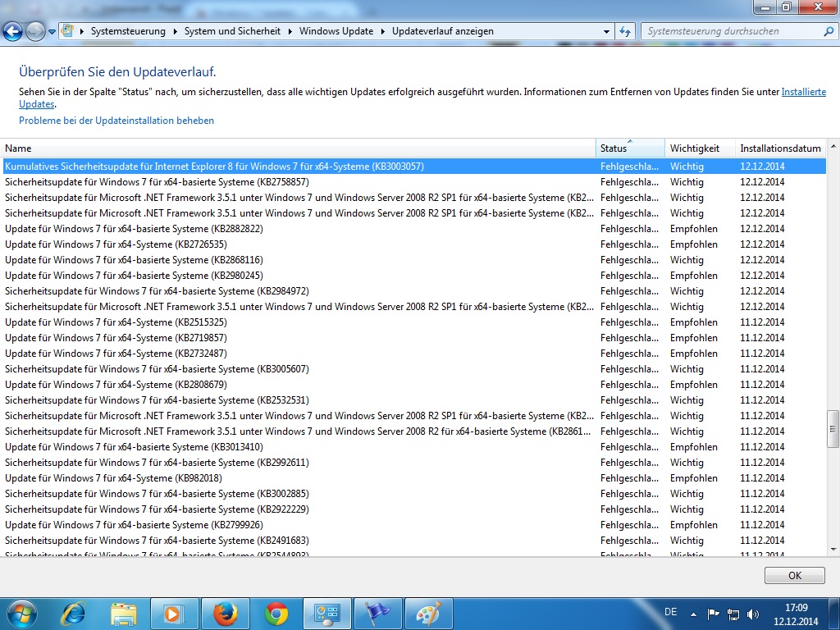Select Update KB2726535 row
This screenshot has width=840, height=630.
tap(414, 244)
